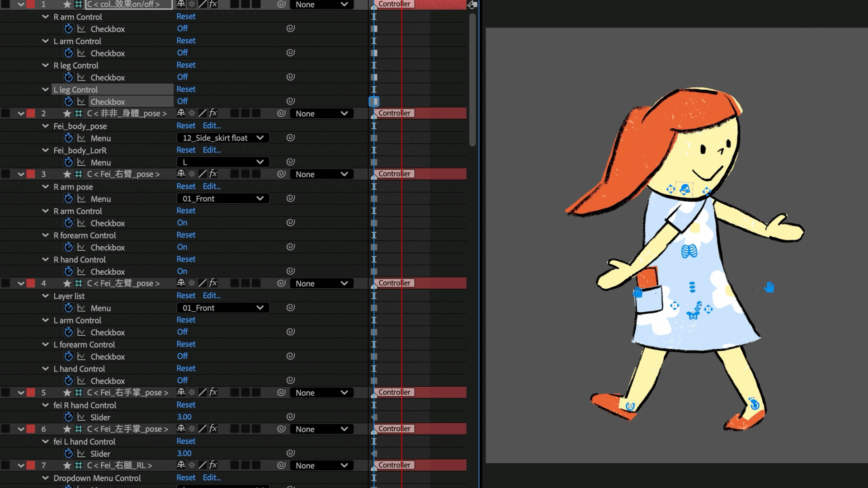Toggle stopwatch for R arm Control Checkbox in layer 1

coord(68,29)
